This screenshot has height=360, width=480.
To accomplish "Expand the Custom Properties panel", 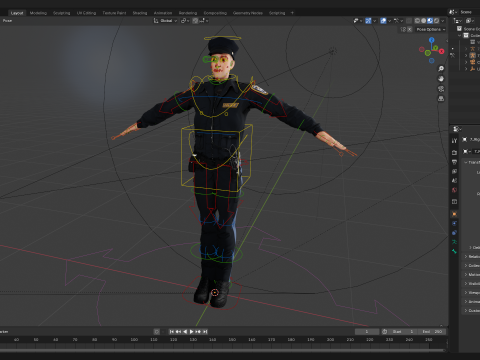I will (472, 310).
